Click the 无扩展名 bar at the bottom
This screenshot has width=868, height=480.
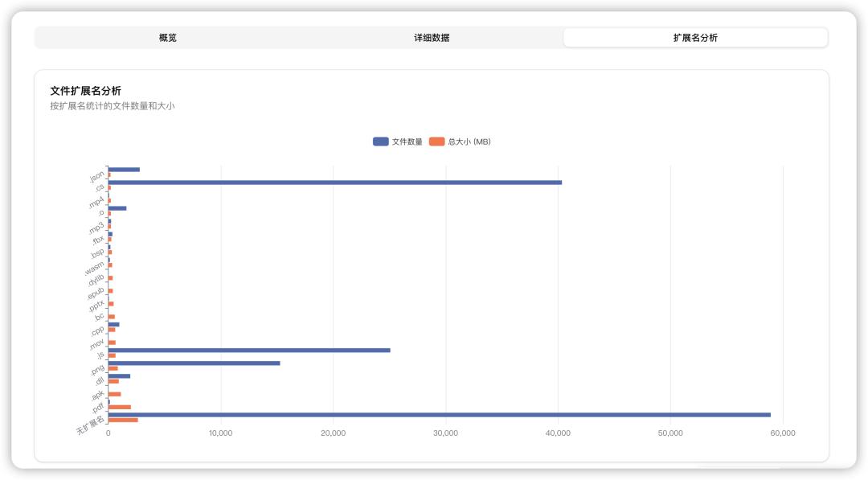point(402,413)
